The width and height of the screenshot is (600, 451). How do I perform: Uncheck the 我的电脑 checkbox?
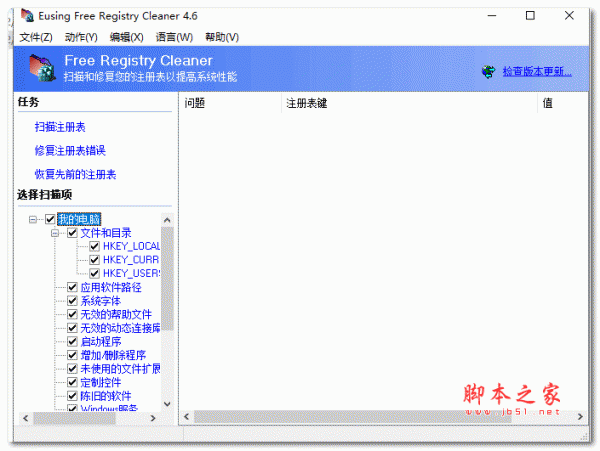coord(50,219)
